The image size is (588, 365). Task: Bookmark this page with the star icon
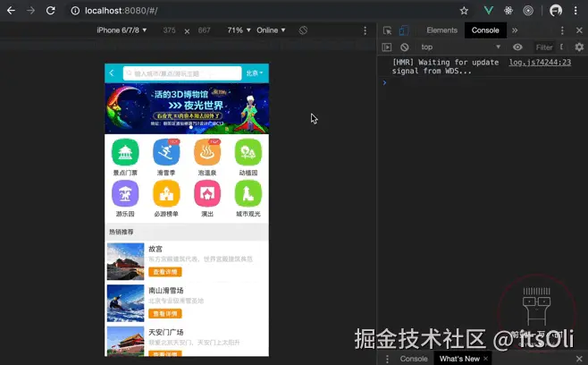pyautogui.click(x=465, y=11)
